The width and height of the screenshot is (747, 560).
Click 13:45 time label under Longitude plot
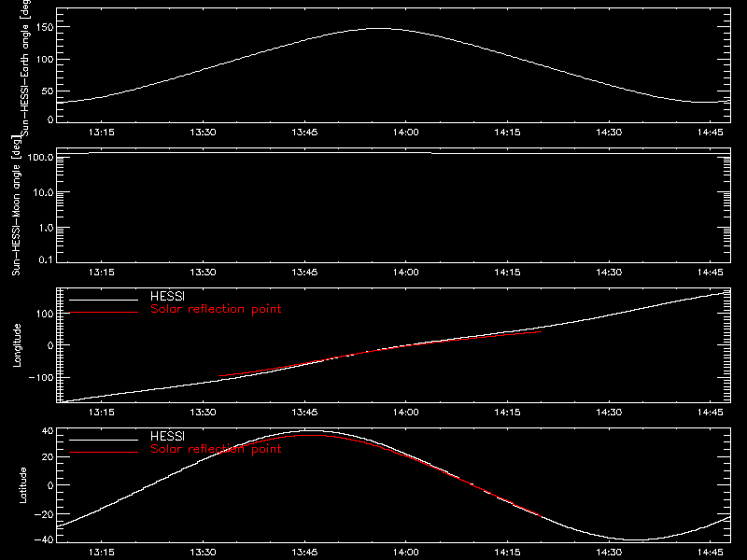[304, 412]
